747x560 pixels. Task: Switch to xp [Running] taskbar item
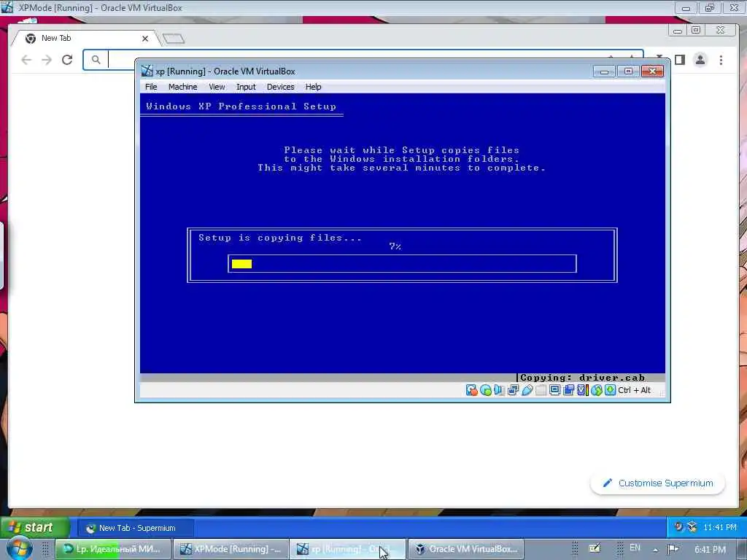pos(348,549)
